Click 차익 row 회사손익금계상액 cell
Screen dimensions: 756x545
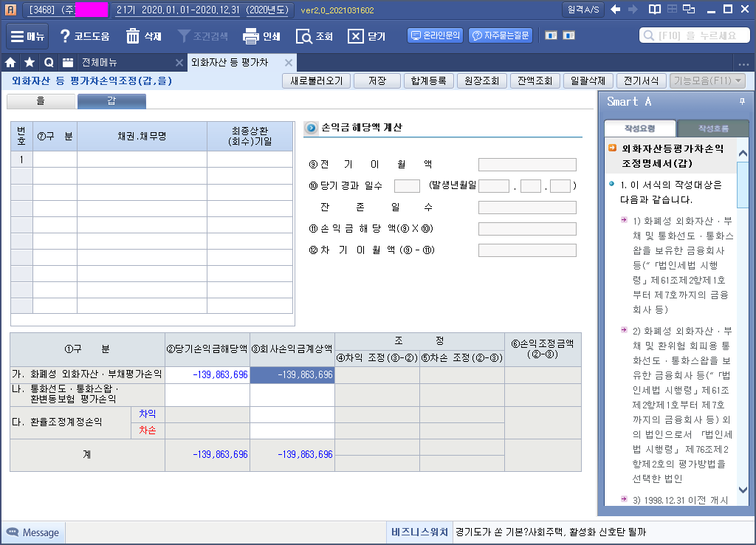pos(292,414)
